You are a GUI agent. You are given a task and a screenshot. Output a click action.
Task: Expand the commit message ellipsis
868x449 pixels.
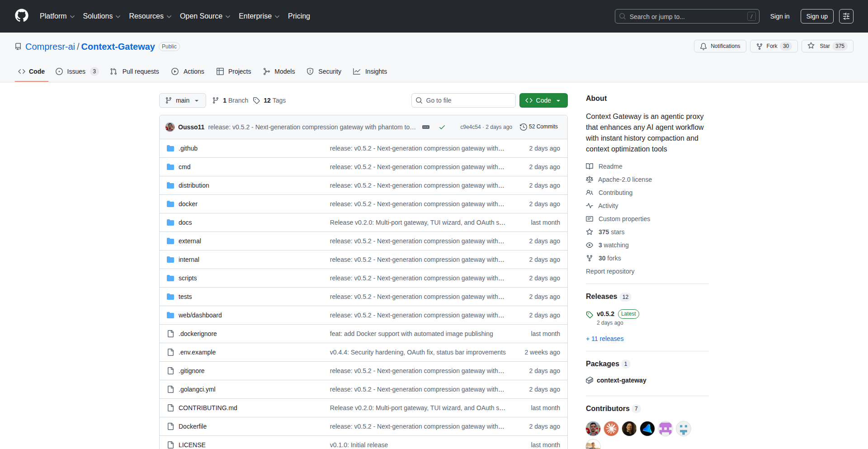[425, 127]
